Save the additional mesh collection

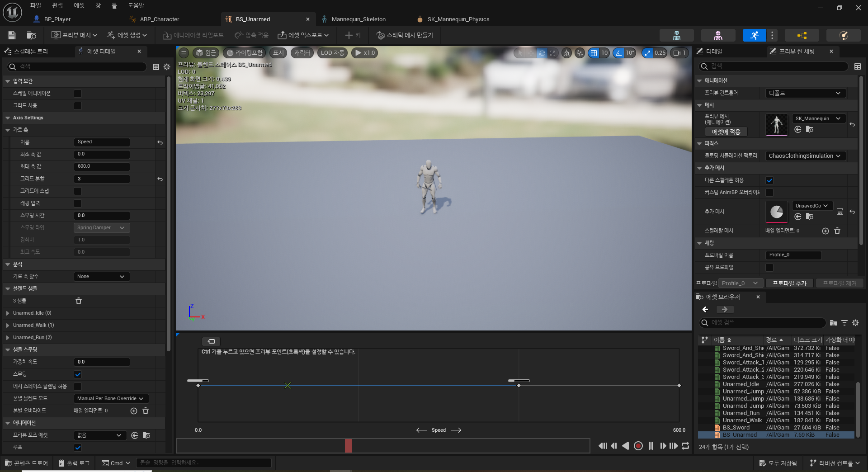pos(840,212)
